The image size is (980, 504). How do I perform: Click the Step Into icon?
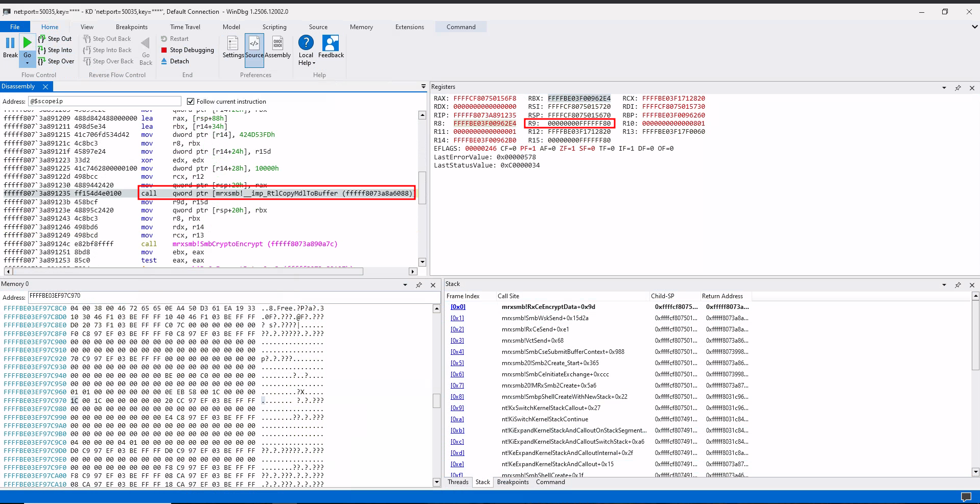[42, 50]
